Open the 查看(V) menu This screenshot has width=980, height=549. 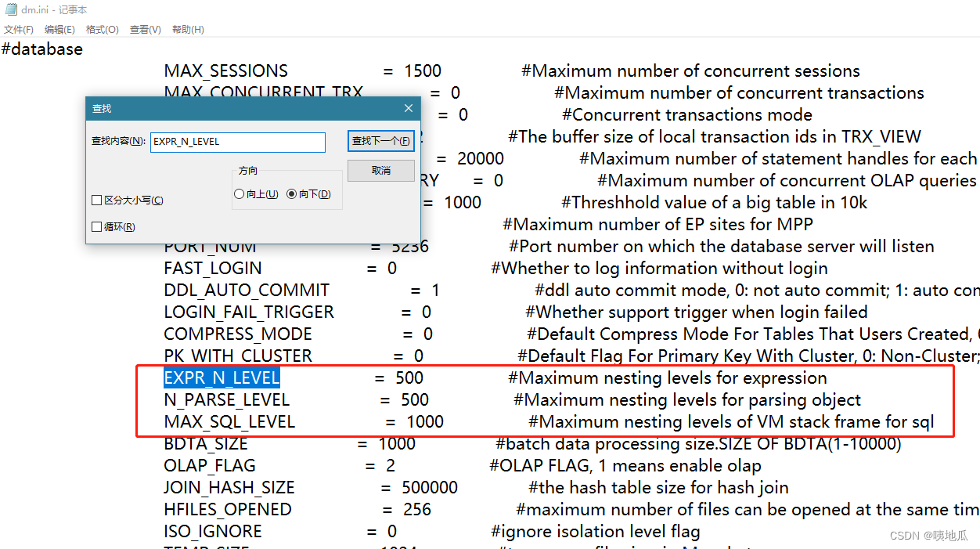tap(144, 29)
